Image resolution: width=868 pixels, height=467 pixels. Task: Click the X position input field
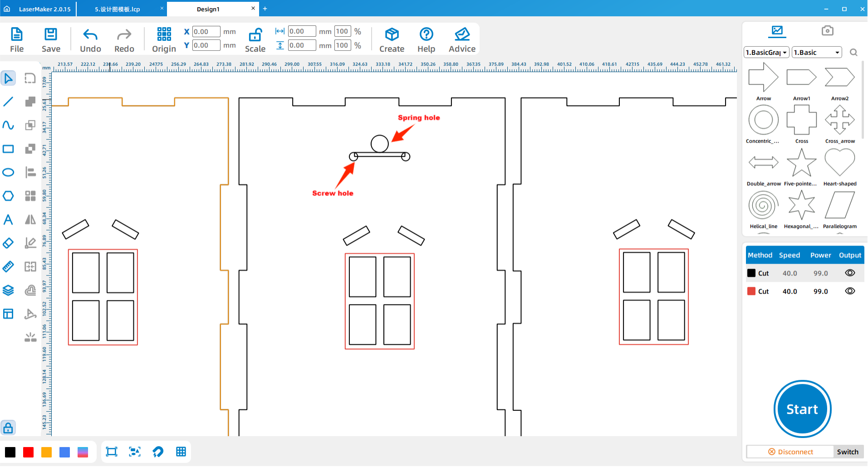click(x=206, y=31)
